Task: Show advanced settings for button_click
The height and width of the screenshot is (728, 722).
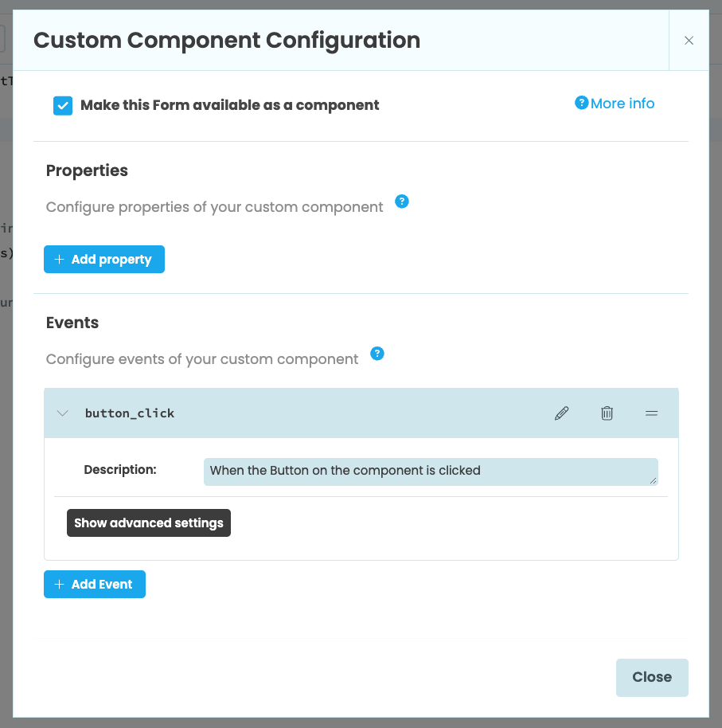Action: tap(148, 523)
